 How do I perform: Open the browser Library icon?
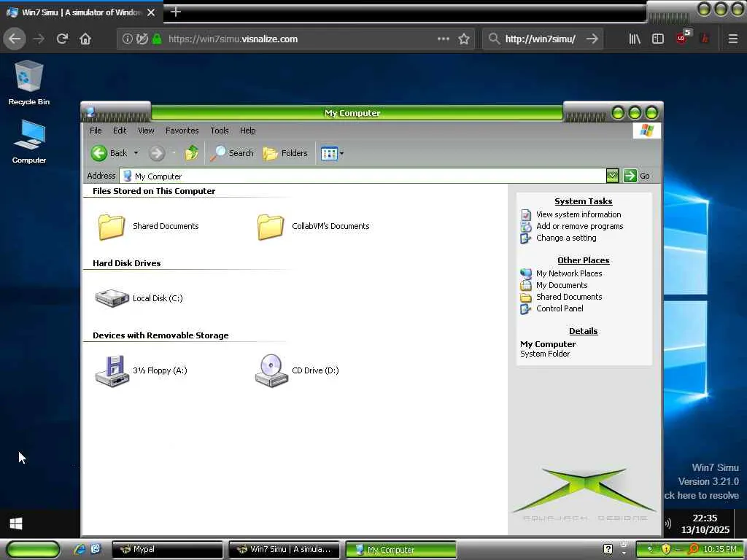coord(635,39)
